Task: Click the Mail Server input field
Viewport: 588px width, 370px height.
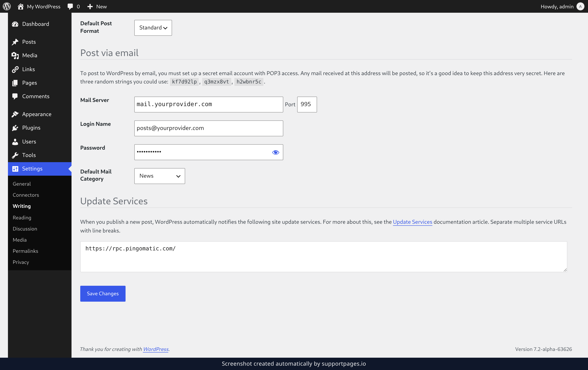Action: (x=209, y=105)
